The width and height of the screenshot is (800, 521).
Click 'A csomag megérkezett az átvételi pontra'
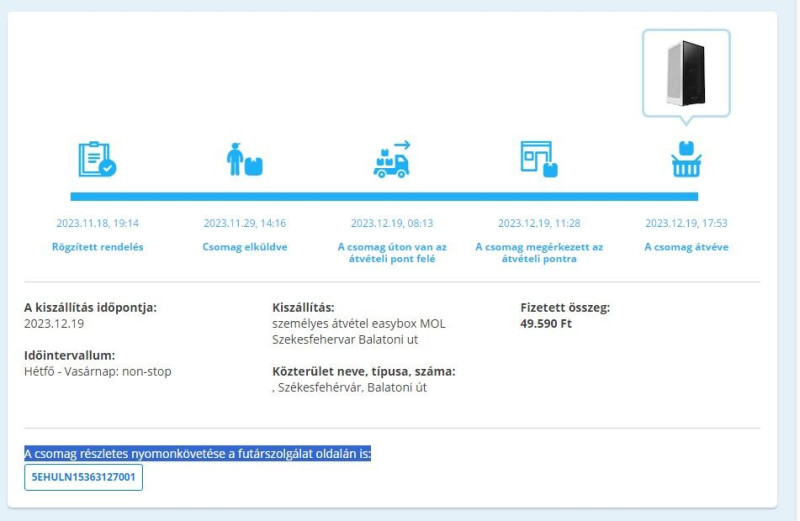pos(539,253)
